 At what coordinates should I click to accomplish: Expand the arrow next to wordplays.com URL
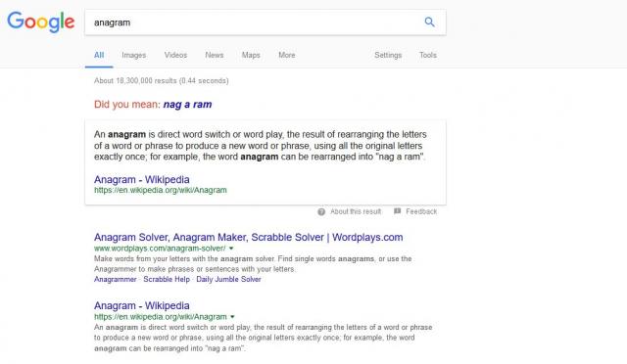point(231,249)
